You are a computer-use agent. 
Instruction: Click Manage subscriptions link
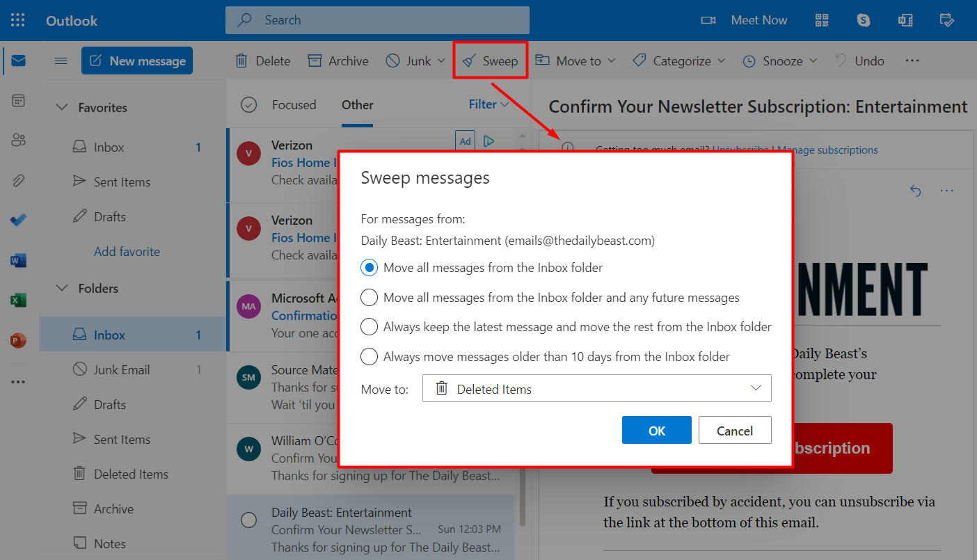pos(827,150)
